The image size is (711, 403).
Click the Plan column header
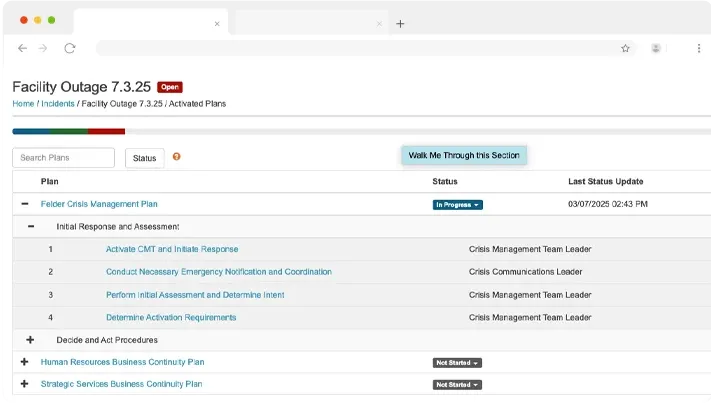click(x=49, y=181)
